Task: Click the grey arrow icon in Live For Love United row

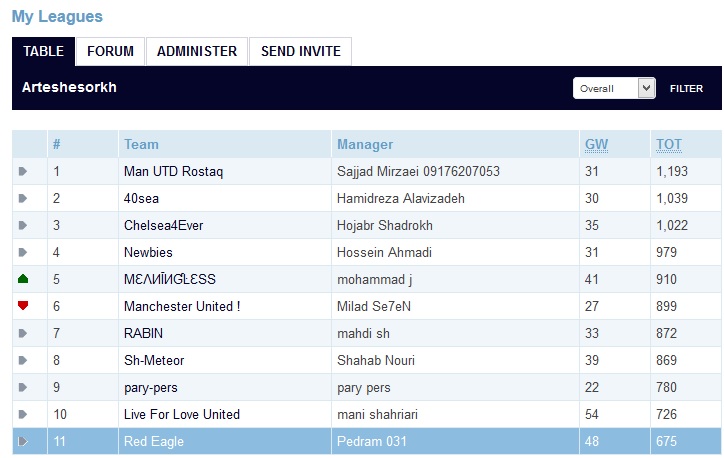Action: 23,414
